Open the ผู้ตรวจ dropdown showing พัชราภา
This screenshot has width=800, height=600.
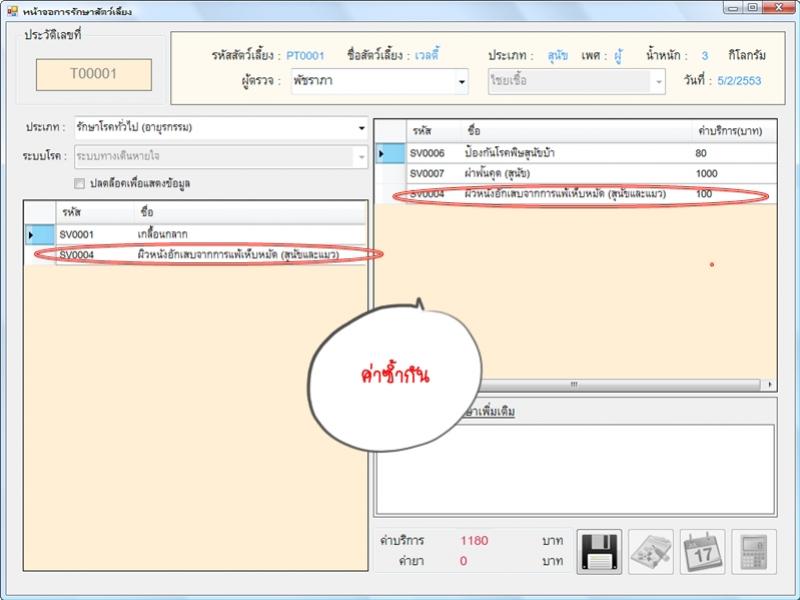(x=380, y=81)
